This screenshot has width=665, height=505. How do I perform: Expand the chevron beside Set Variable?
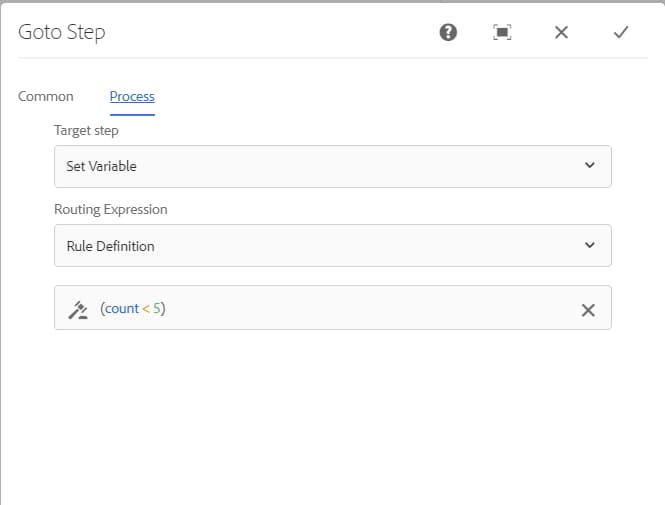tap(589, 166)
